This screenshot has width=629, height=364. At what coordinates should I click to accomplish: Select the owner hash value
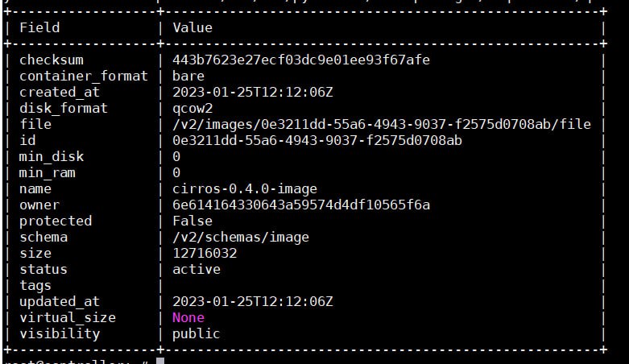point(301,205)
